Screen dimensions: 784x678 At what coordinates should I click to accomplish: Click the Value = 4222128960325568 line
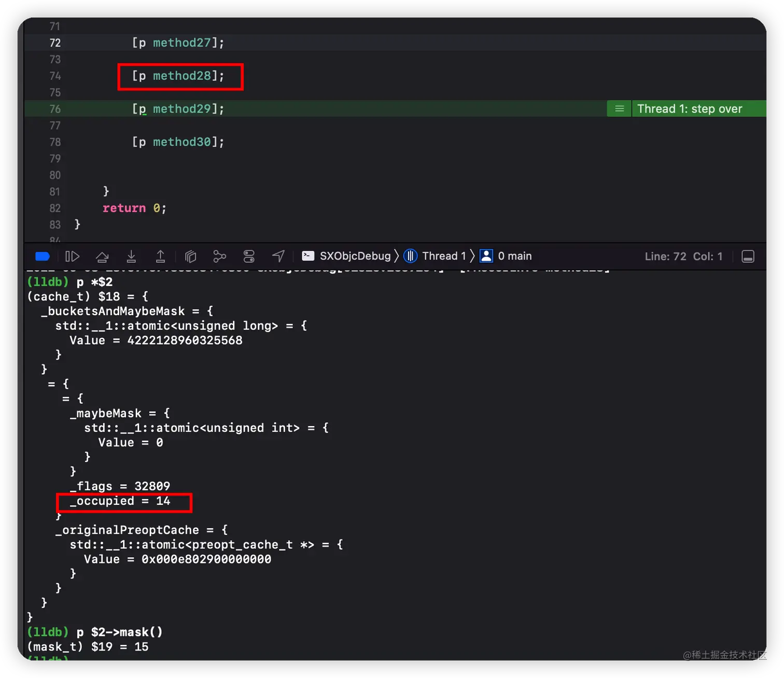pyautogui.click(x=156, y=341)
